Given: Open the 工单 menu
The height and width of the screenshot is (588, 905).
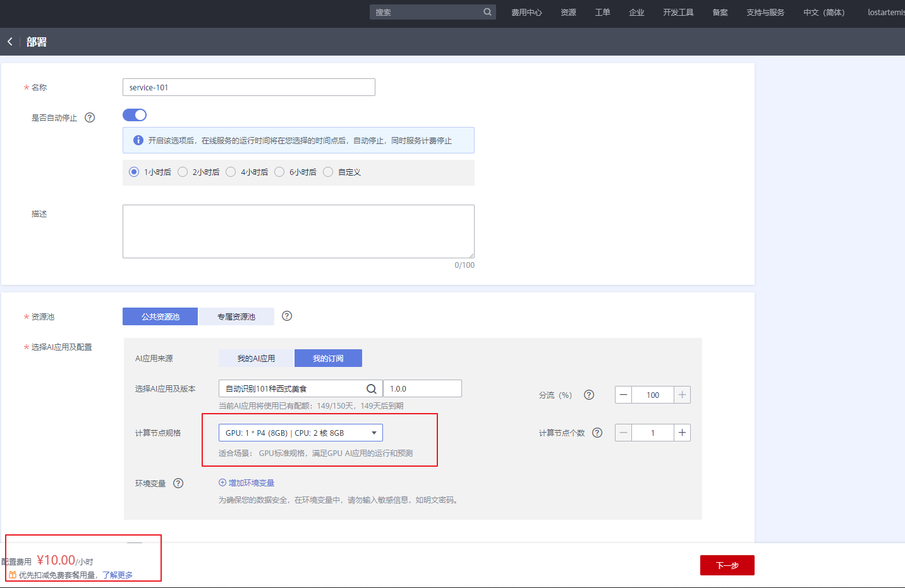Looking at the screenshot, I should pyautogui.click(x=602, y=13).
